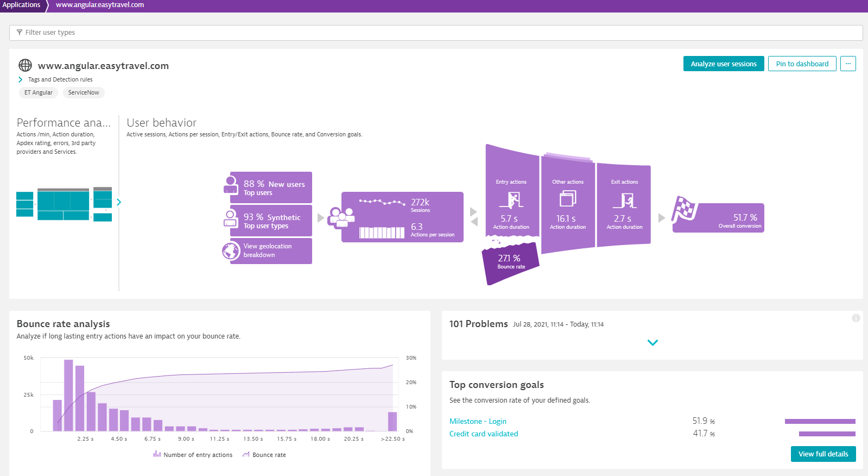Open the 93% Synthetic user types tile

coord(271,221)
